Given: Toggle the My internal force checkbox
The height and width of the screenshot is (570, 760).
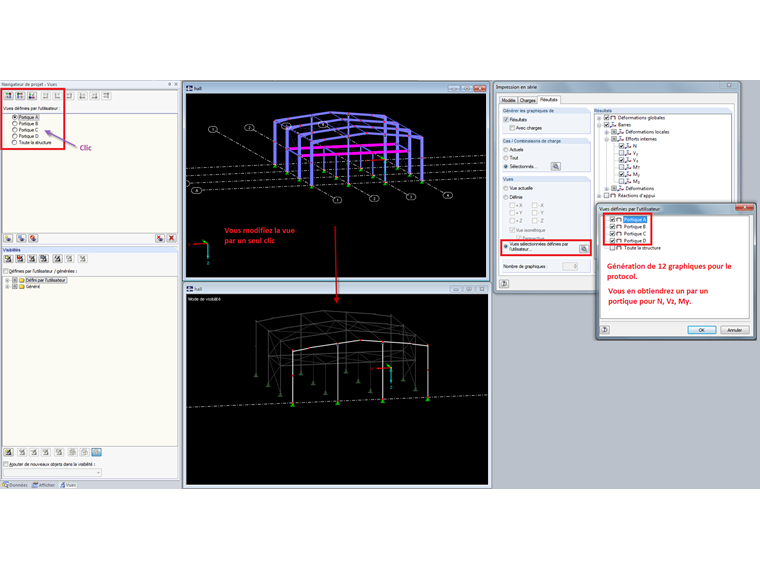Looking at the screenshot, I should [621, 174].
